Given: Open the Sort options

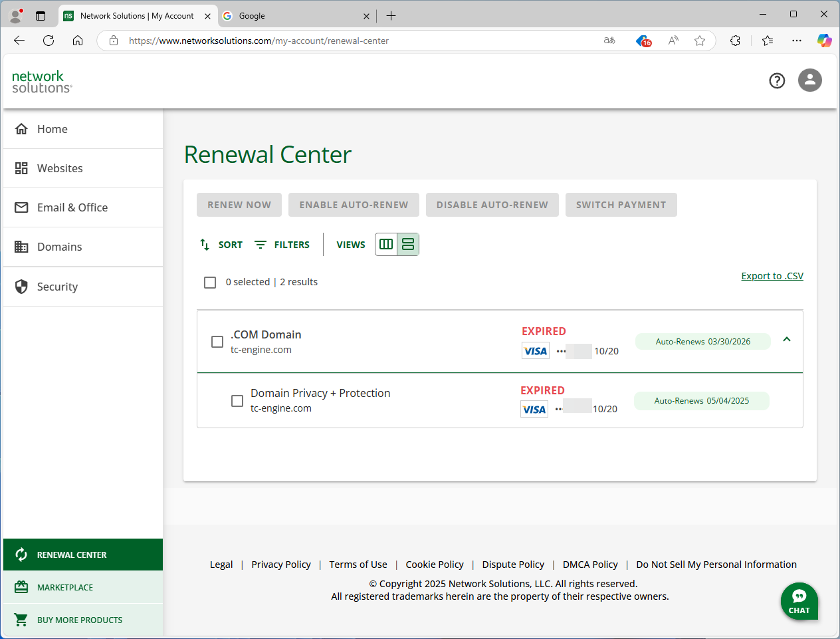Looking at the screenshot, I should click(221, 245).
